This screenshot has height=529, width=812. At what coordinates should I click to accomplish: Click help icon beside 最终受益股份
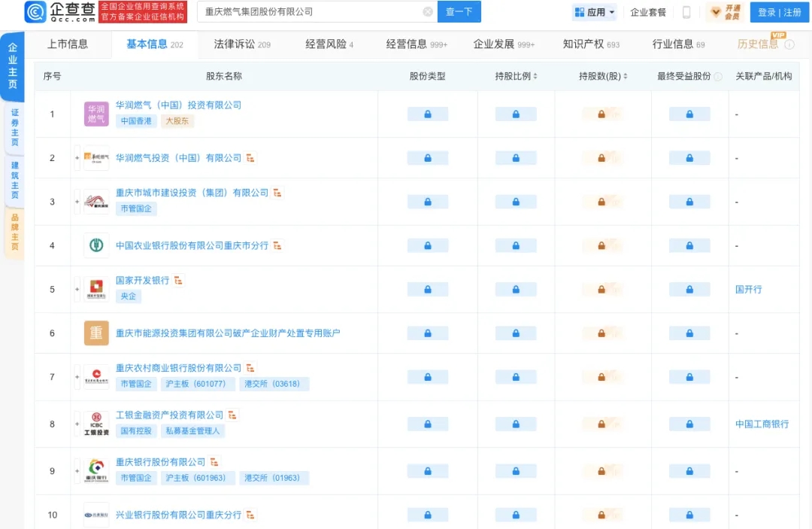pyautogui.click(x=718, y=77)
